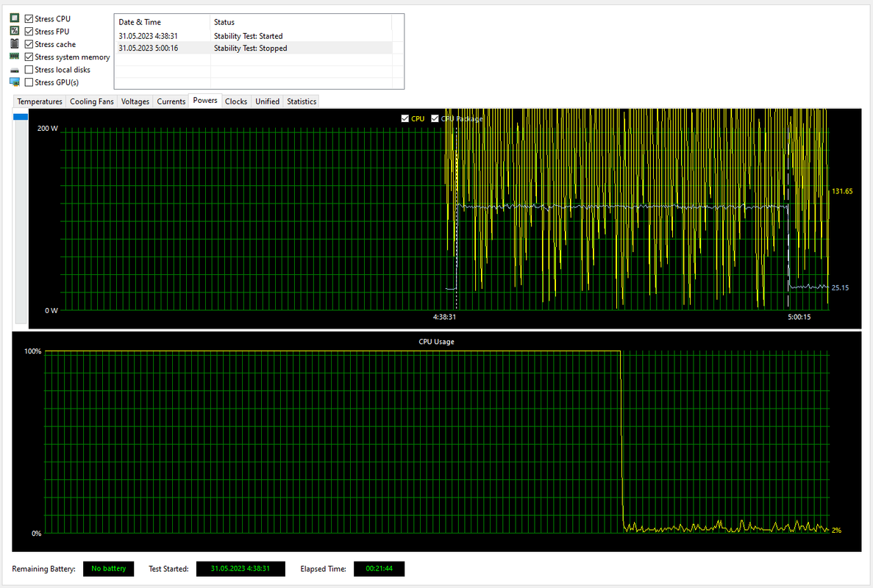Click the cache chip icon

point(15,43)
